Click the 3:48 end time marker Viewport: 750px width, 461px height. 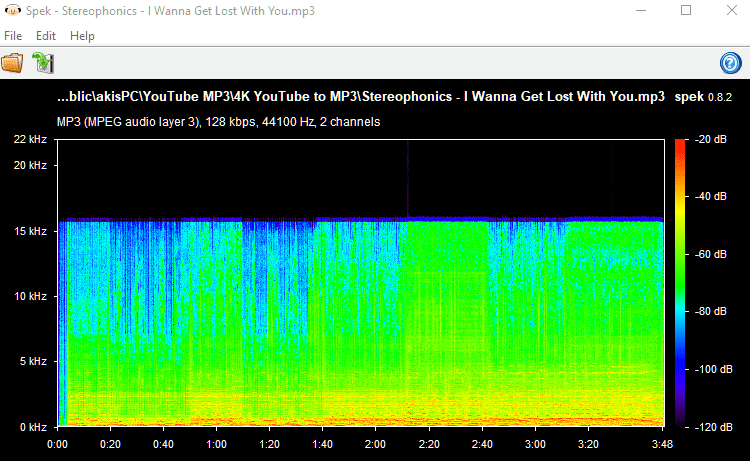662,441
